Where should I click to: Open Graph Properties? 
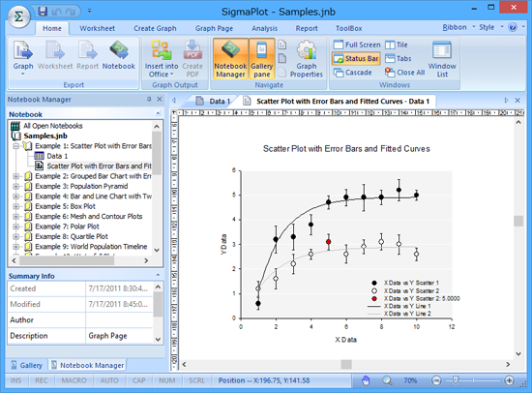pos(307,58)
